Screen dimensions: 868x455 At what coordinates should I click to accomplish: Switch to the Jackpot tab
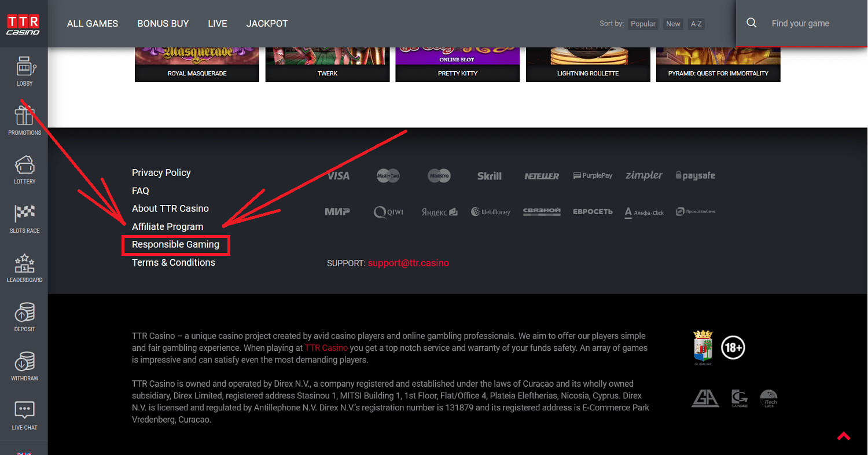267,24
